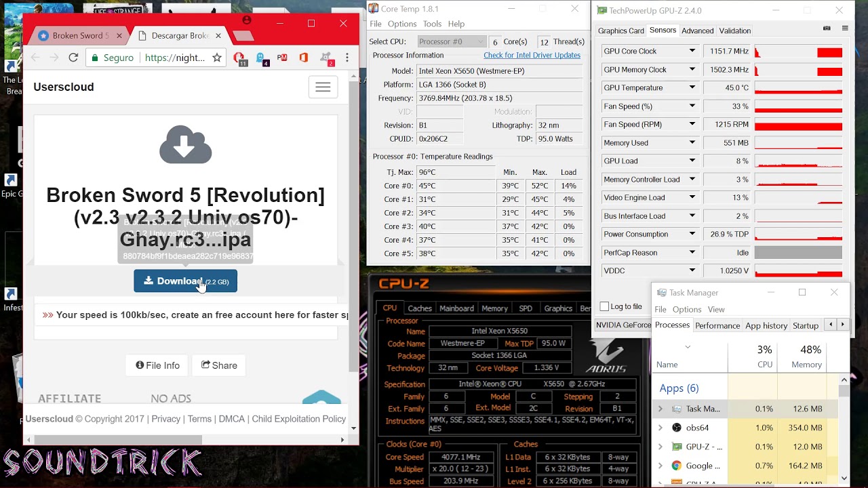
Task: Click the Chrome back arrow
Action: [x=35, y=58]
